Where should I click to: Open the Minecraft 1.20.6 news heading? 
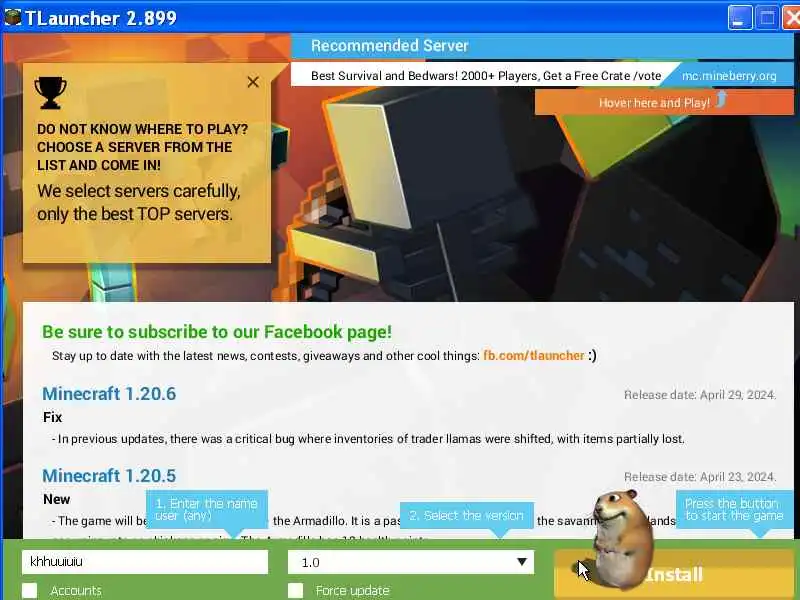coord(109,394)
